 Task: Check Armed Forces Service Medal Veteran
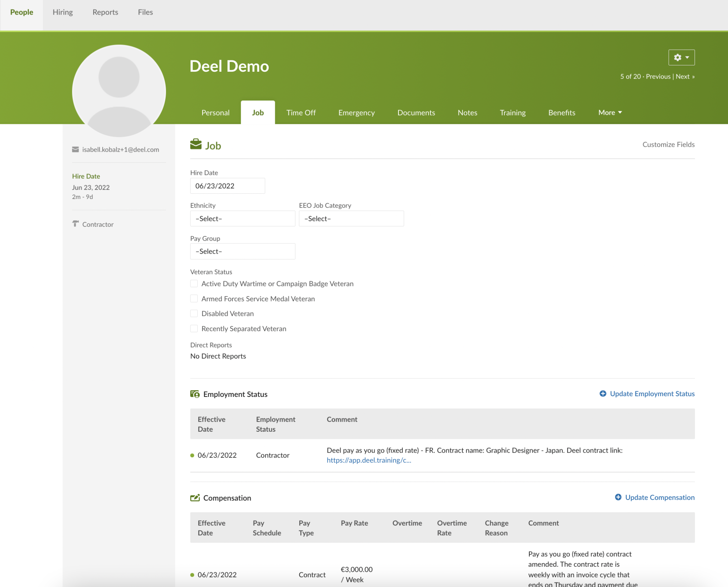click(194, 298)
